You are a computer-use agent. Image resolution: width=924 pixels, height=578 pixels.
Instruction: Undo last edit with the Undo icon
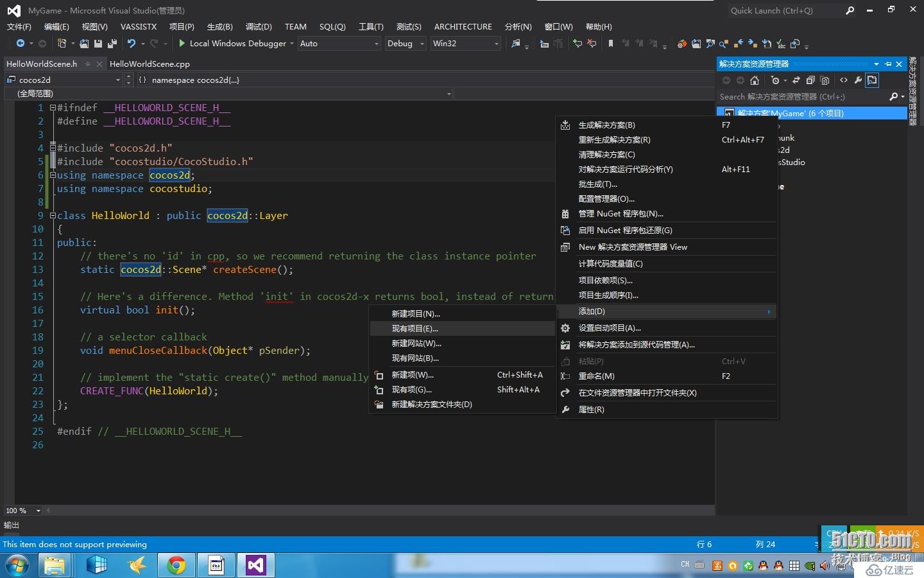click(132, 43)
